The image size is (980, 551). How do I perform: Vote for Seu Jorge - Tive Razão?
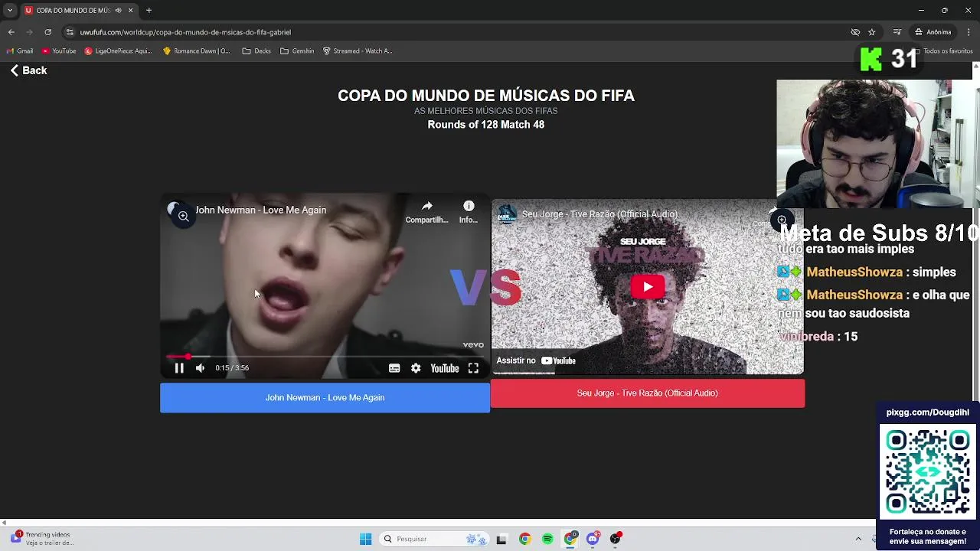click(x=648, y=393)
